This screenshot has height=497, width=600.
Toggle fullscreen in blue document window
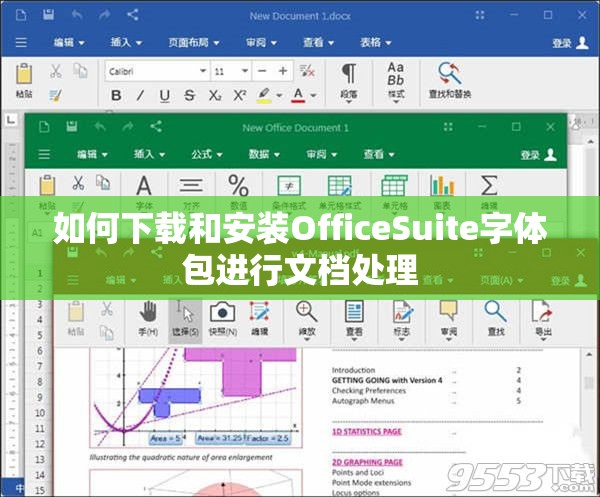(x=480, y=15)
